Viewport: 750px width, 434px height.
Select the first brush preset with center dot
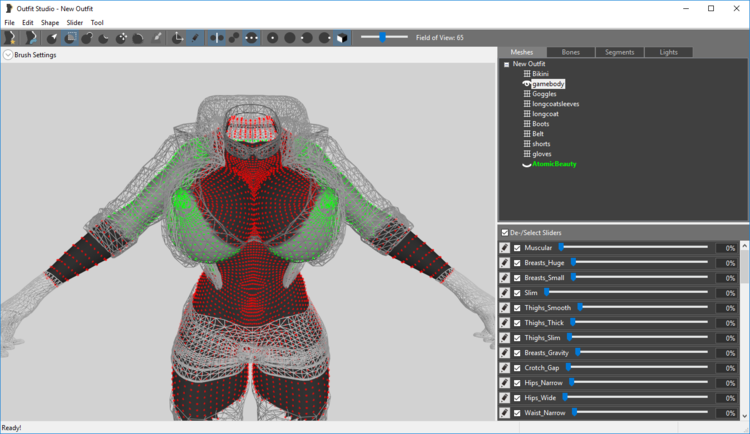(x=273, y=38)
